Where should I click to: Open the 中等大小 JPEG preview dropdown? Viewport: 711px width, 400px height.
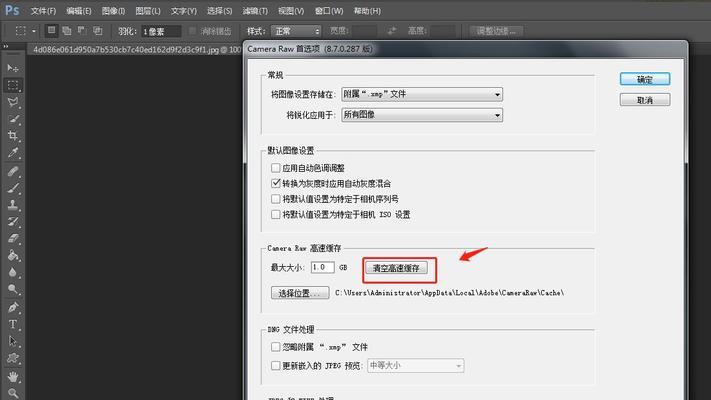(x=416, y=366)
